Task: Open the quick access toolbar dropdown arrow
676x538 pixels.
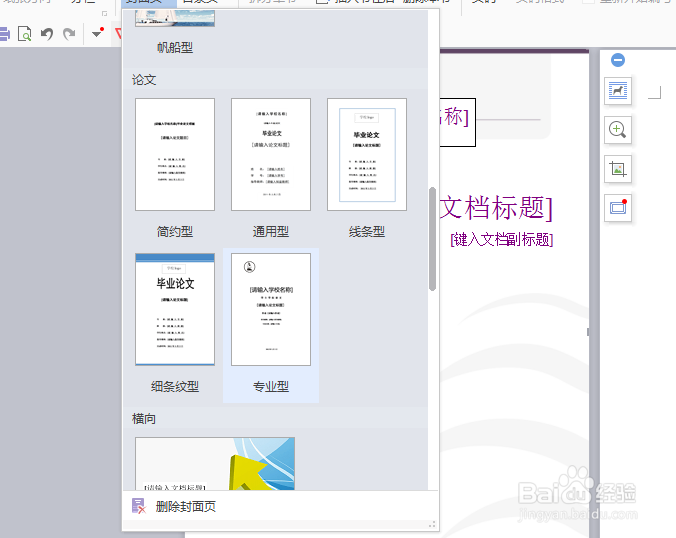Action: [x=98, y=33]
